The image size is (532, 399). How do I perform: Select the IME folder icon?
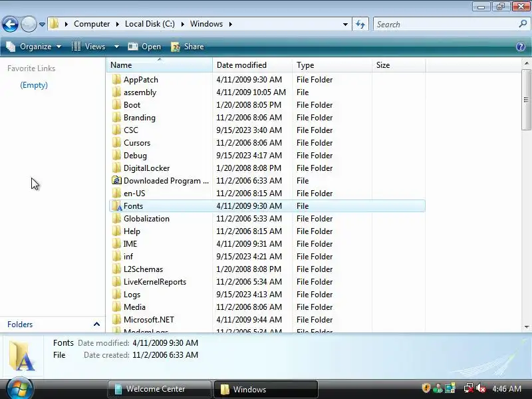116,243
